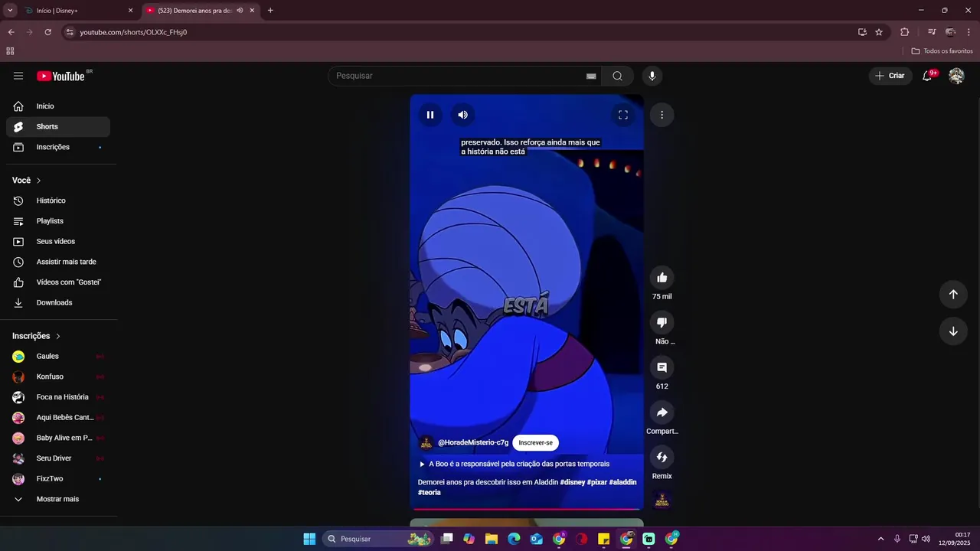Viewport: 980px width, 551px height.
Task: Enter fullscreen mode on the Short
Action: click(623, 115)
